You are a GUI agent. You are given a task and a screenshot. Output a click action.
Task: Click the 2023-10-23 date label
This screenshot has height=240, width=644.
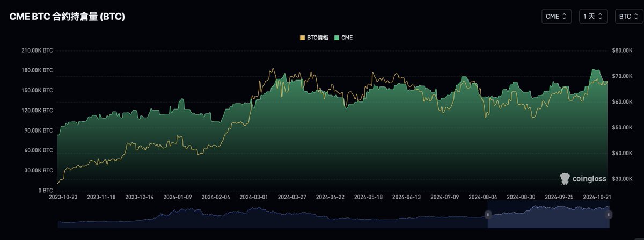pyautogui.click(x=63, y=197)
